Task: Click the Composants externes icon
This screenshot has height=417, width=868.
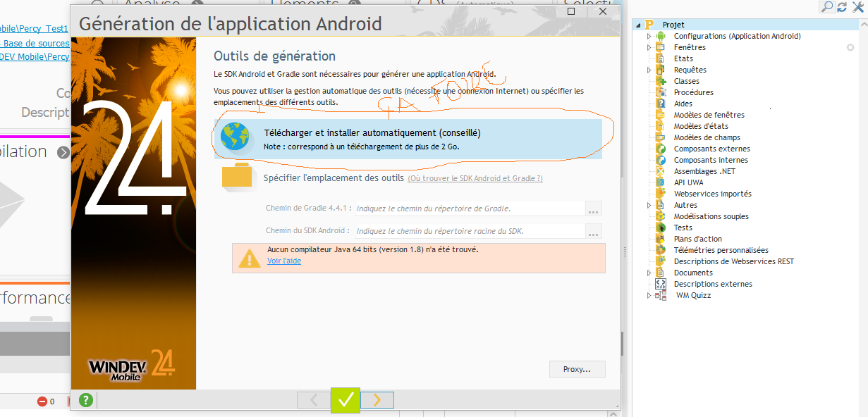Action: click(x=661, y=149)
